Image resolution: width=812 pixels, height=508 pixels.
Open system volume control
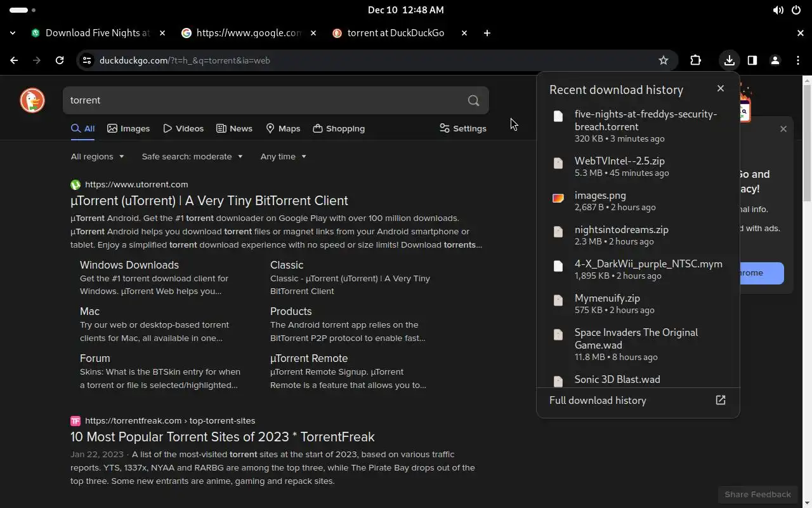pyautogui.click(x=778, y=10)
